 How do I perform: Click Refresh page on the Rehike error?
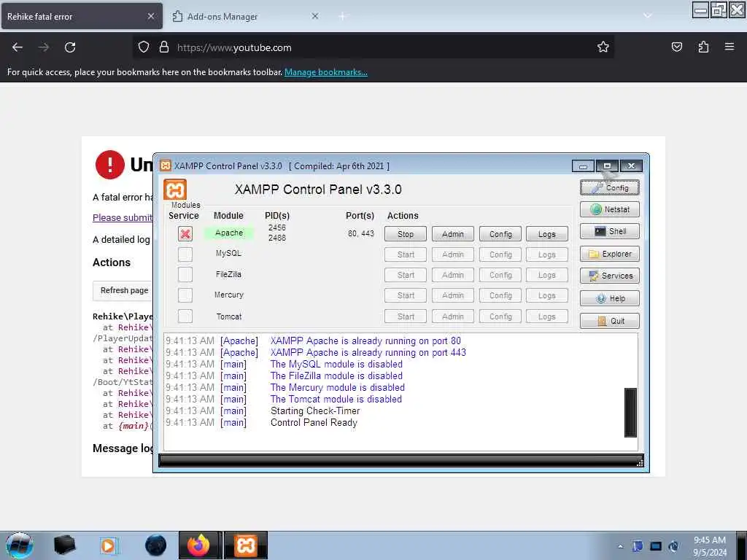pyautogui.click(x=124, y=290)
